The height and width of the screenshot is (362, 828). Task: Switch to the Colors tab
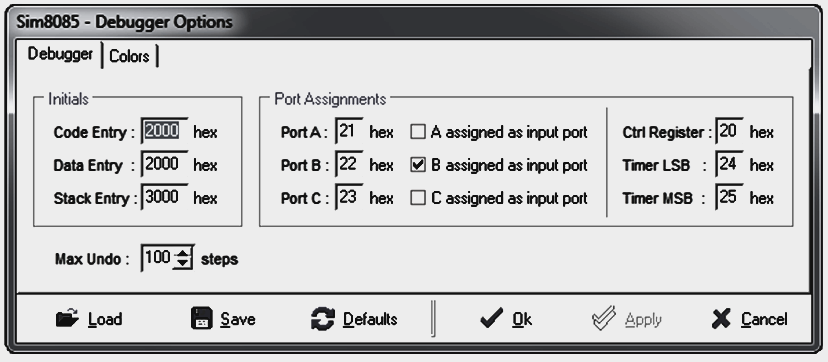129,56
